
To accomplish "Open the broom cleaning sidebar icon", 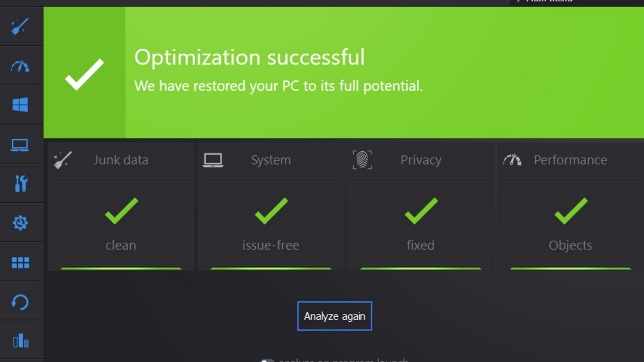I will coord(20,26).
